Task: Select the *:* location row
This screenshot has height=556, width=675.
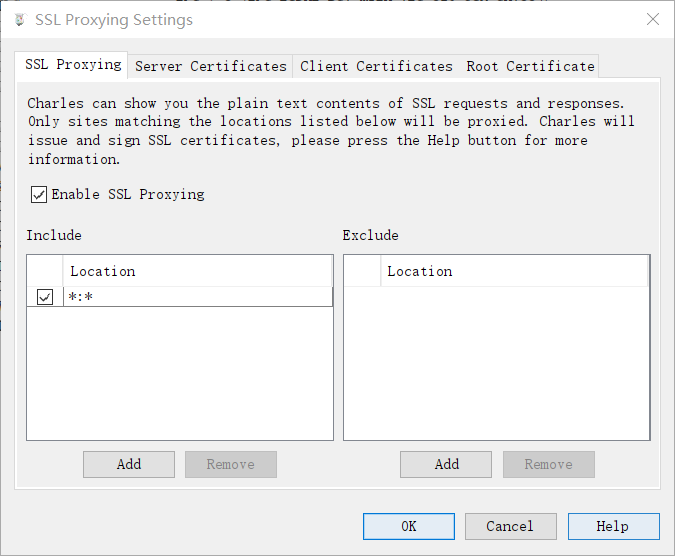Action: click(196, 297)
